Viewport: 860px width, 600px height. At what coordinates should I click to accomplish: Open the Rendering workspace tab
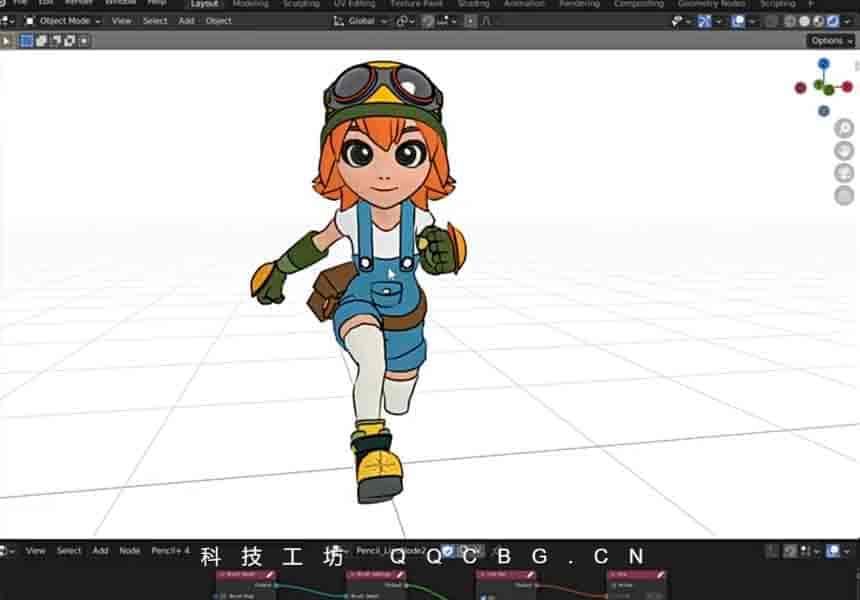coord(579,4)
